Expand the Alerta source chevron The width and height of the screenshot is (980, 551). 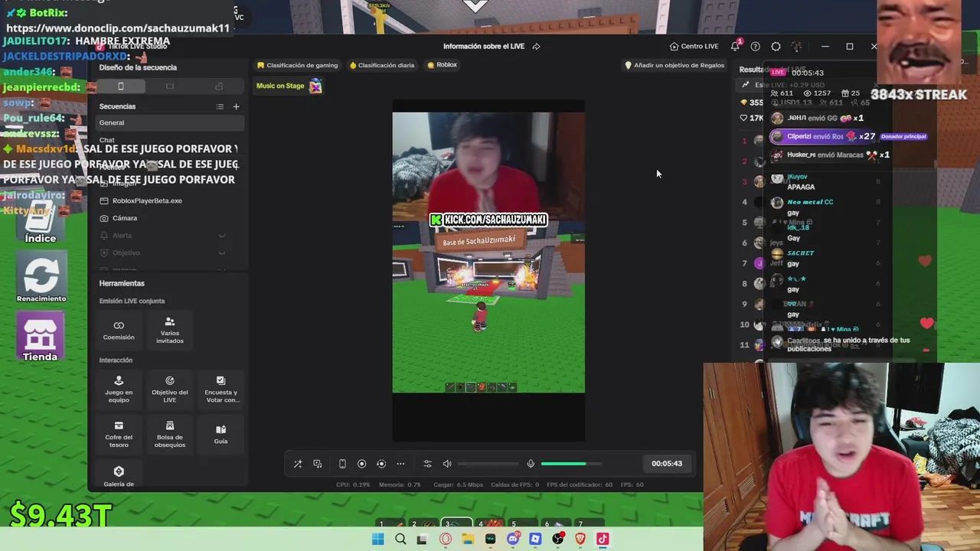tap(222, 236)
